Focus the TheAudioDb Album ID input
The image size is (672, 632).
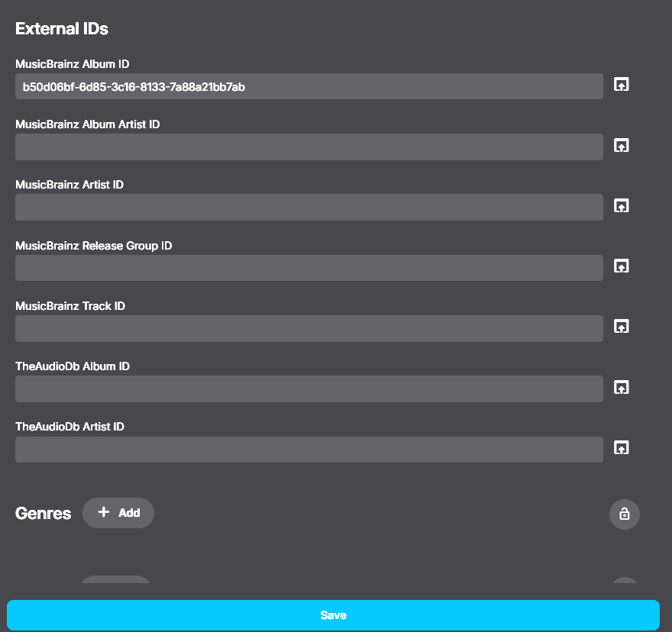coord(309,389)
